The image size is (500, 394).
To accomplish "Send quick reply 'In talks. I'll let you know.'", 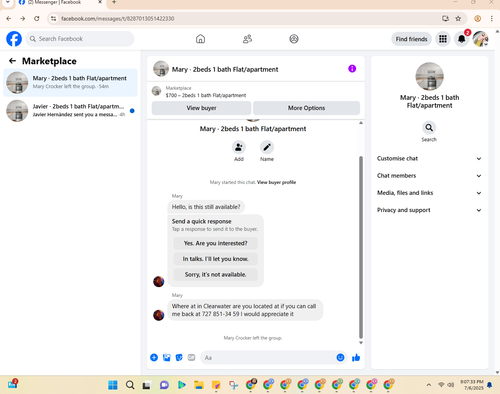I will coord(215,259).
